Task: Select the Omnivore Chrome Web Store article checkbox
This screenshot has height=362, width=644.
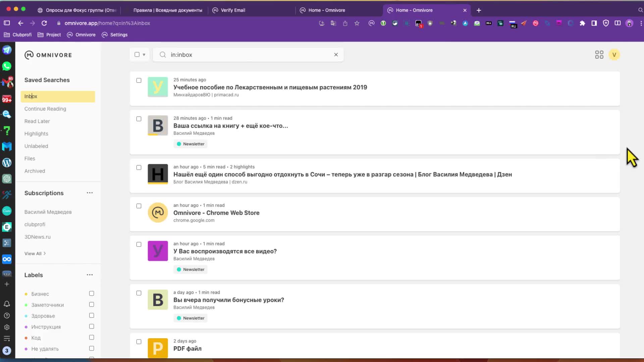Action: tap(139, 206)
